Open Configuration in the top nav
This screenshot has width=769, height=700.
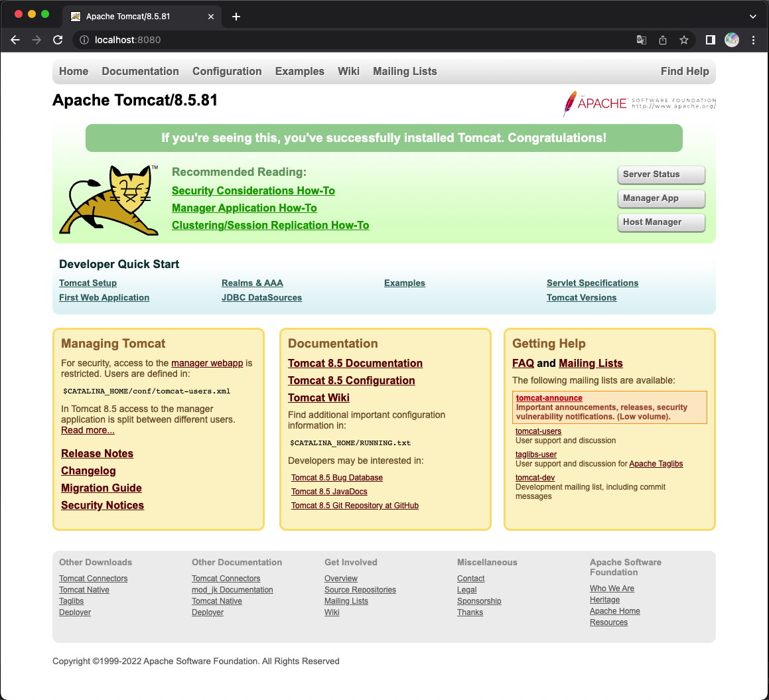227,71
